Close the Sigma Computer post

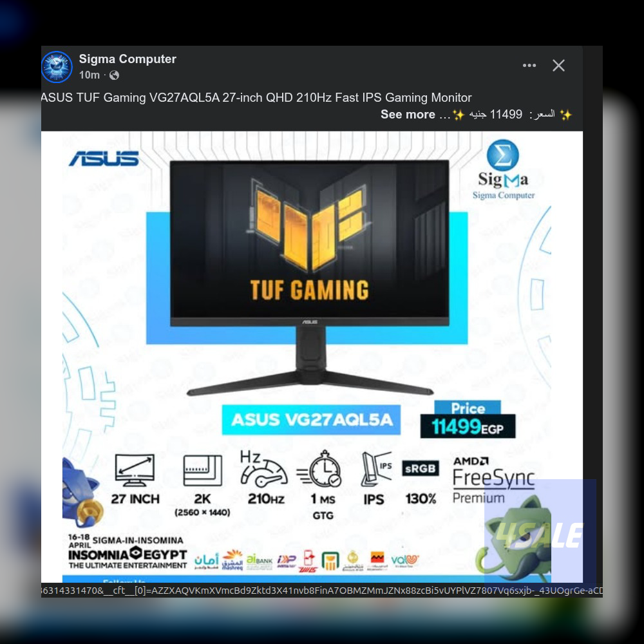point(558,65)
